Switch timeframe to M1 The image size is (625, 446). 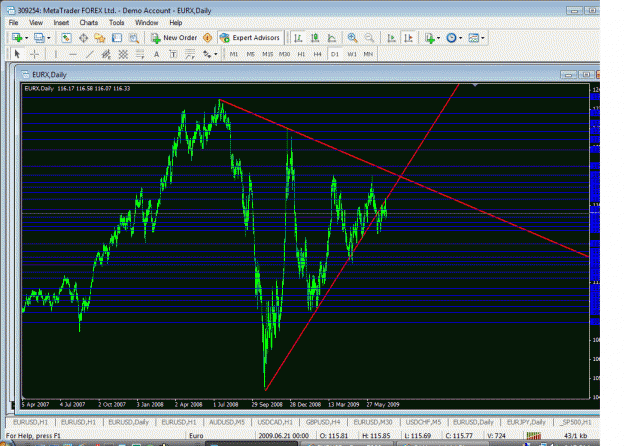234,54
